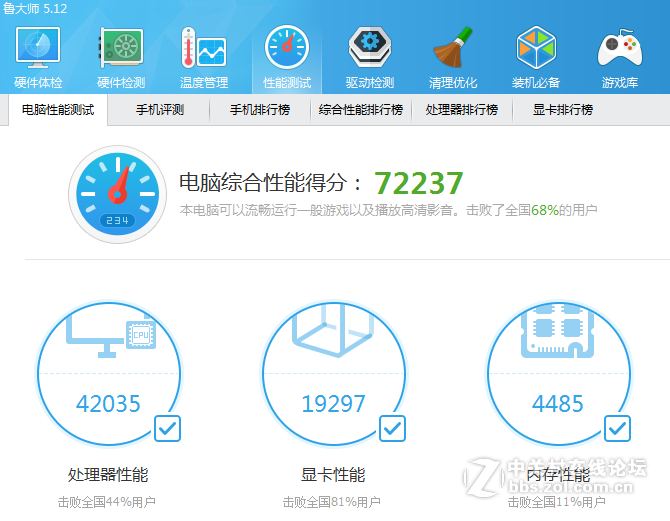Click the large speedometer score dial
This screenshot has height=521, width=670.
tap(118, 194)
